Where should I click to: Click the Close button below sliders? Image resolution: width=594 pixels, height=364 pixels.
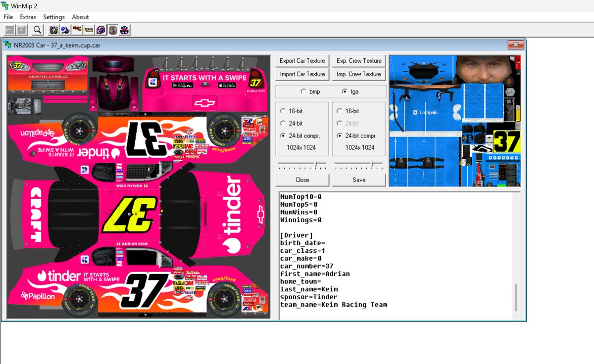point(302,180)
